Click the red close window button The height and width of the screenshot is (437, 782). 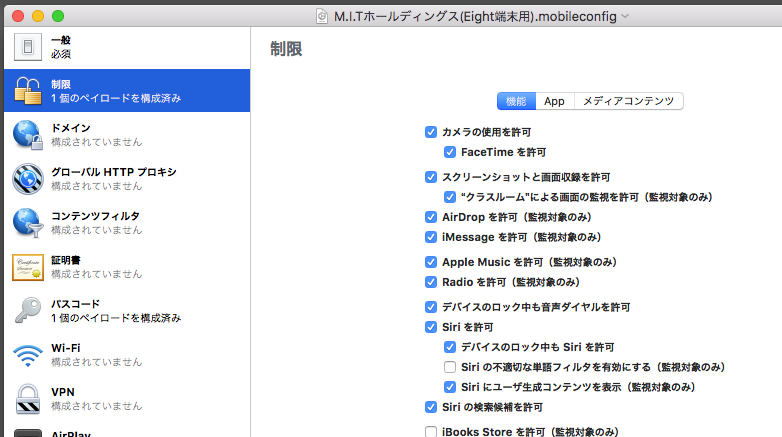click(x=18, y=16)
